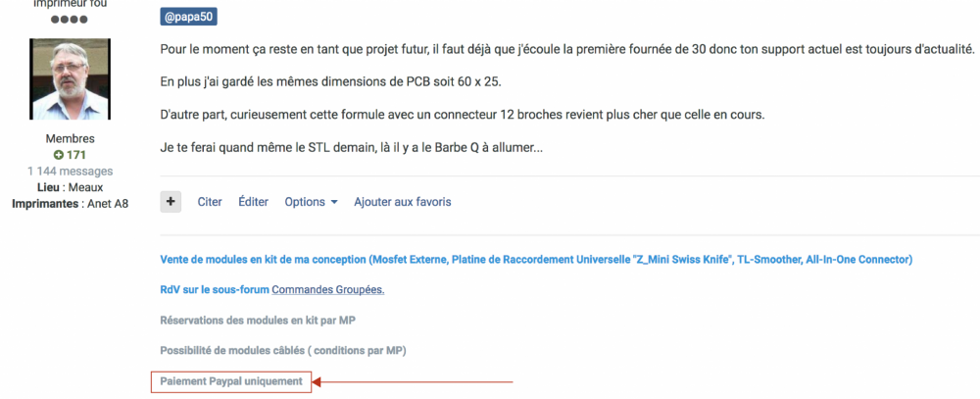
Task: Click the @papa50 mention tag
Action: (187, 17)
